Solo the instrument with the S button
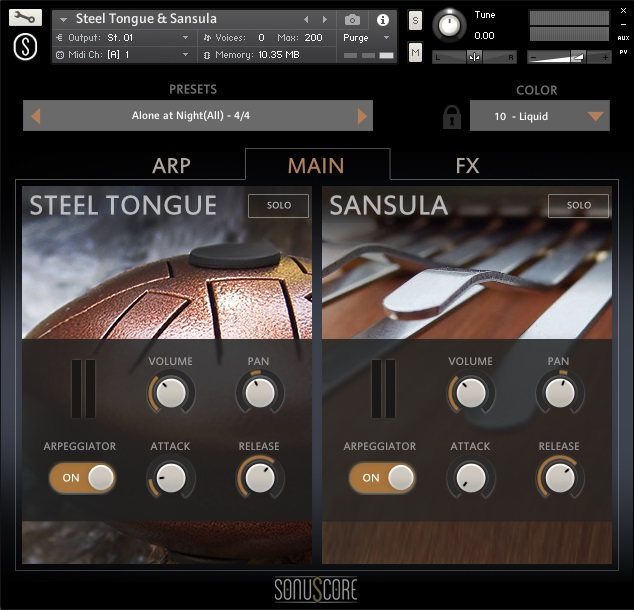634x610 pixels. click(x=415, y=20)
